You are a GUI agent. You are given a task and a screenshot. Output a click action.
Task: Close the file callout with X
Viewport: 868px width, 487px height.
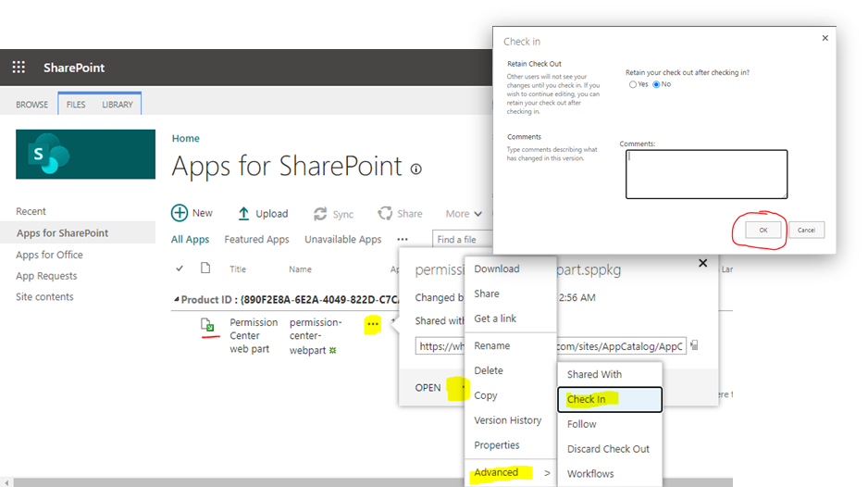coord(703,263)
